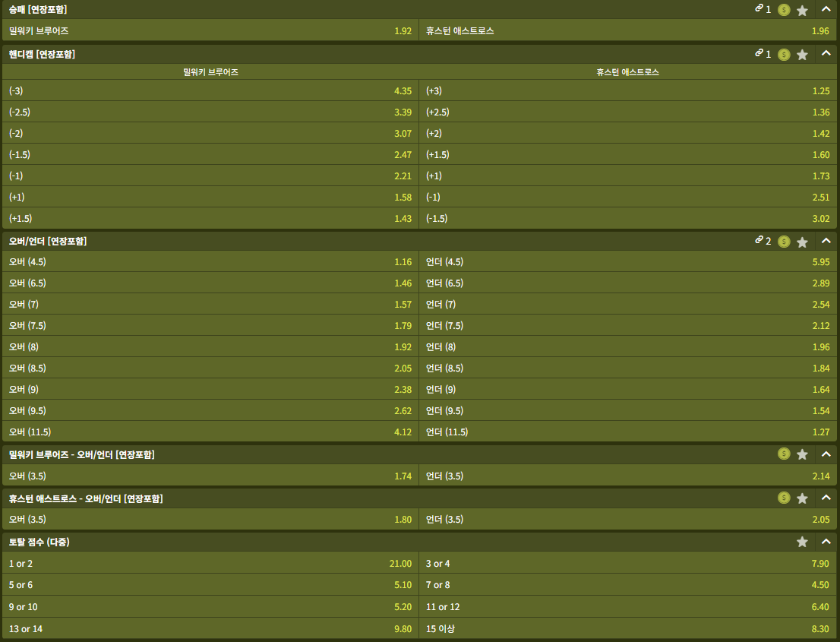
Task: Select 밀워키 handicap (-2.5) at 3.39
Action: (x=210, y=112)
